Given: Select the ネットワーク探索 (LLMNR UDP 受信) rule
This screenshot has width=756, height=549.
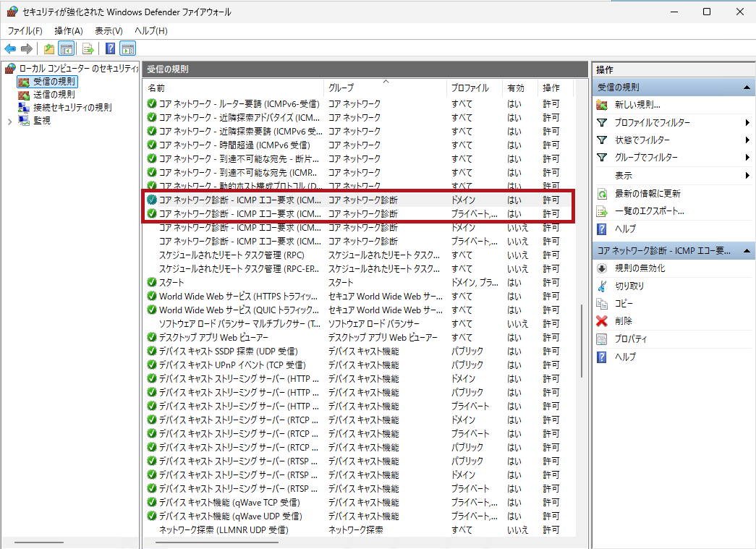Looking at the screenshot, I should 360,529.
